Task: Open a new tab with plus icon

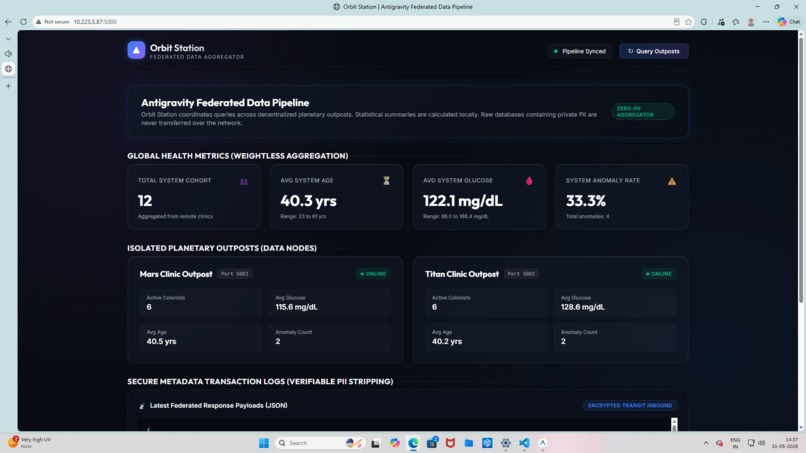Action: point(8,86)
